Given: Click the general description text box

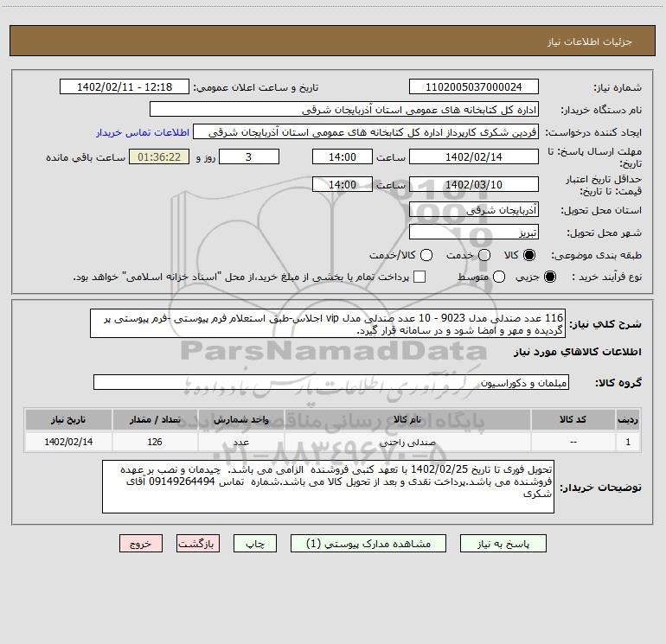Looking at the screenshot, I should [328, 323].
